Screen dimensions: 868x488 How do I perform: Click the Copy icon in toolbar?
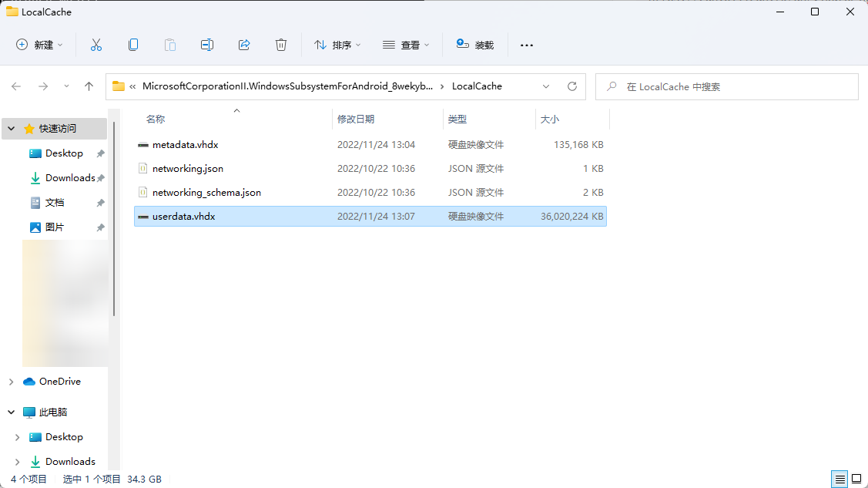coord(133,45)
